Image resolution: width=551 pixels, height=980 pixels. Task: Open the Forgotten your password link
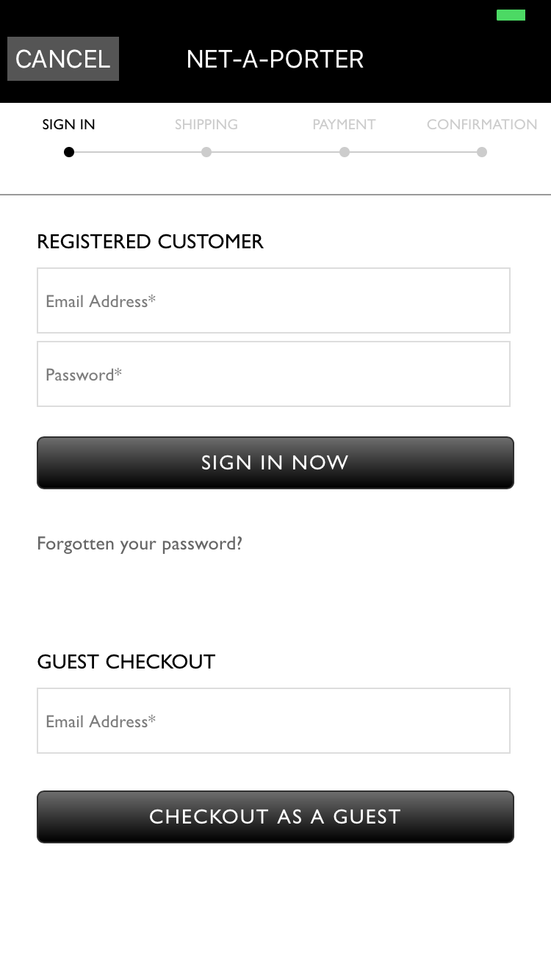140,544
